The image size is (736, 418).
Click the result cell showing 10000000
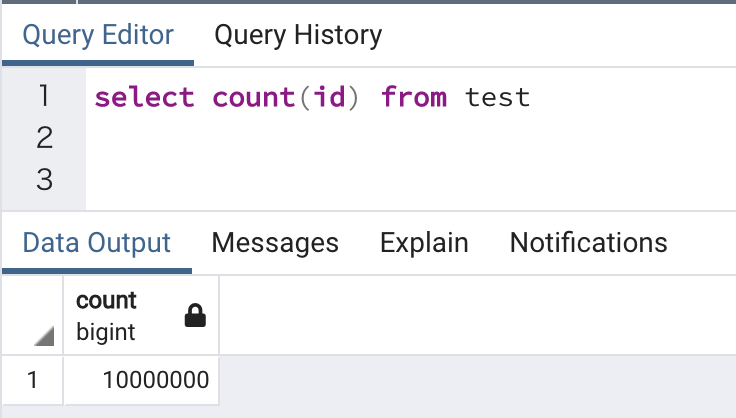pyautogui.click(x=155, y=380)
